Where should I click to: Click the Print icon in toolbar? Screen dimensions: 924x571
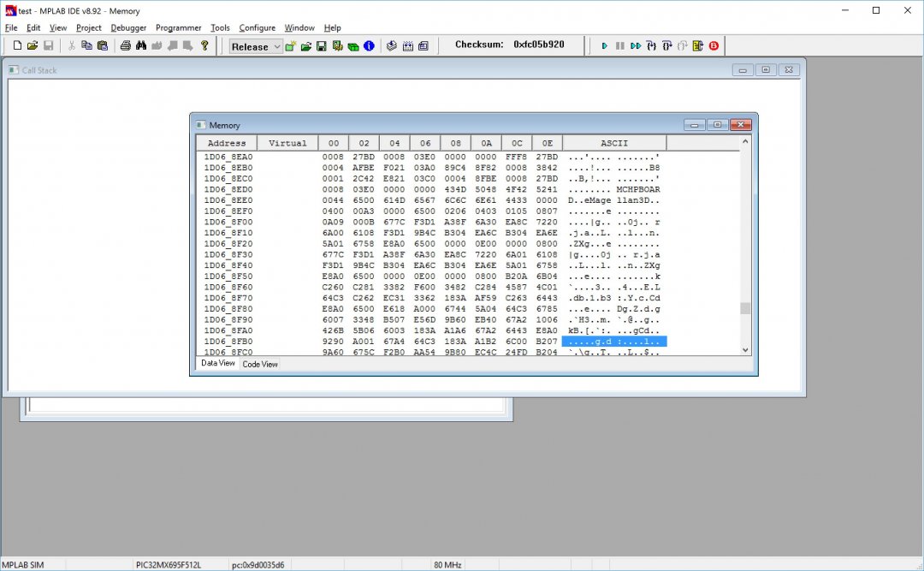click(125, 45)
